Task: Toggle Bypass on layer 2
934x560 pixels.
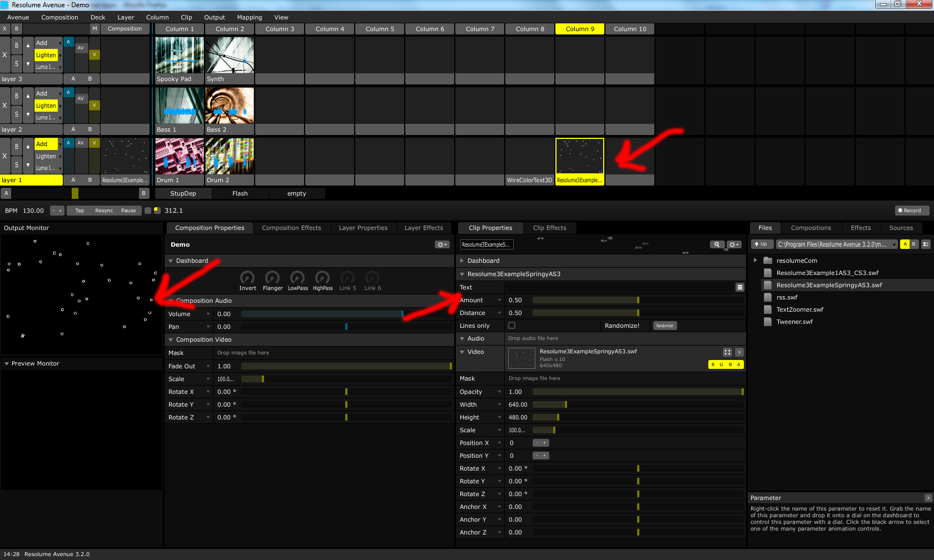Action: 17,96
